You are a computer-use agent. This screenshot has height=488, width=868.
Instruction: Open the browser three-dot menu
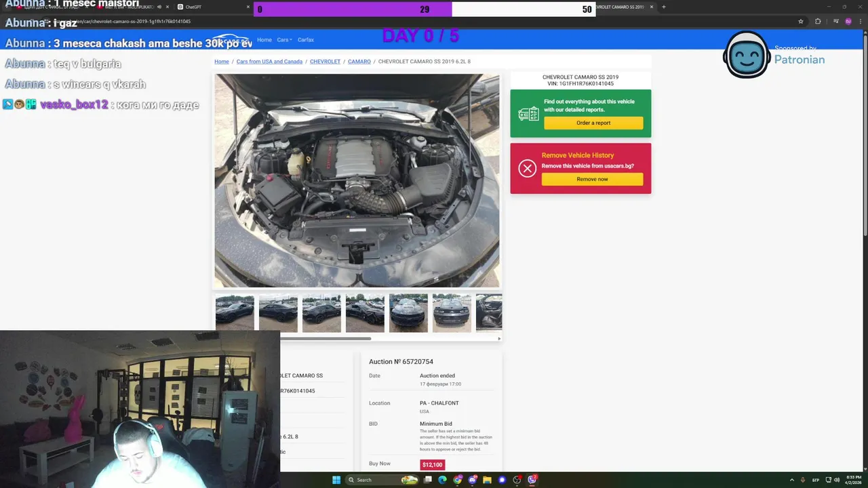click(861, 21)
